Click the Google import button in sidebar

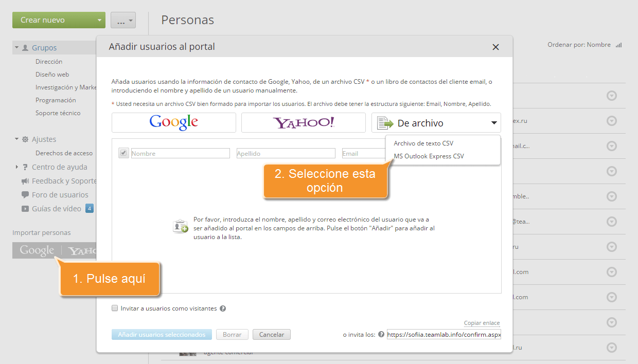point(37,250)
